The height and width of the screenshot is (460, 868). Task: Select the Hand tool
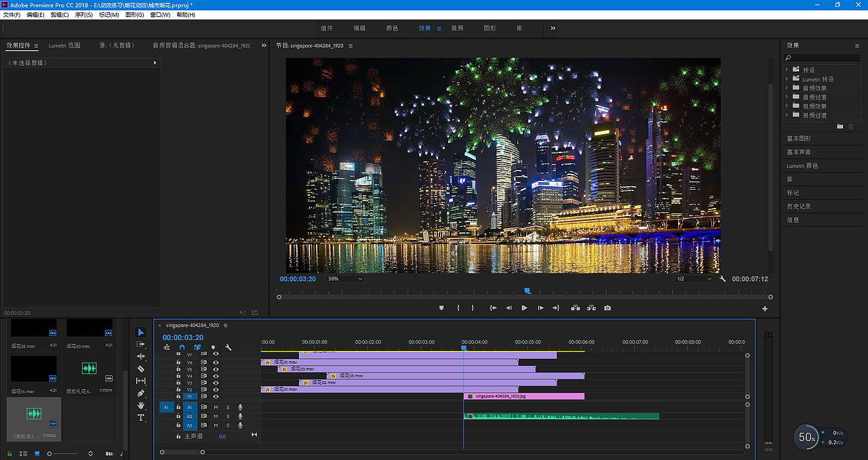141,405
